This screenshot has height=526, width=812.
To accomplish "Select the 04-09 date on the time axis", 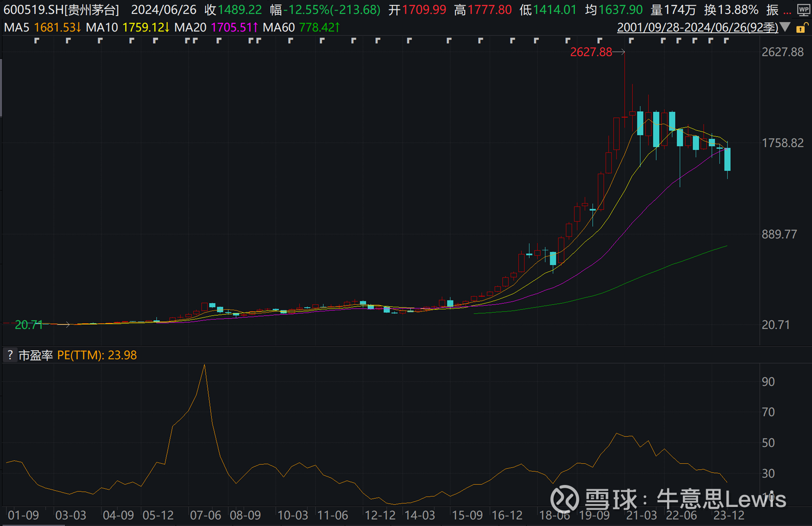I will tap(118, 516).
